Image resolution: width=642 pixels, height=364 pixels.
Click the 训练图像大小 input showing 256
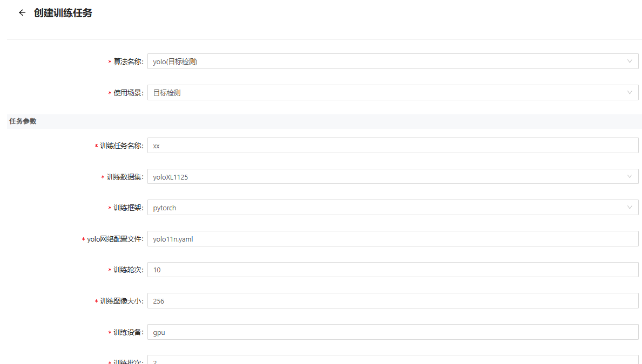coord(393,301)
